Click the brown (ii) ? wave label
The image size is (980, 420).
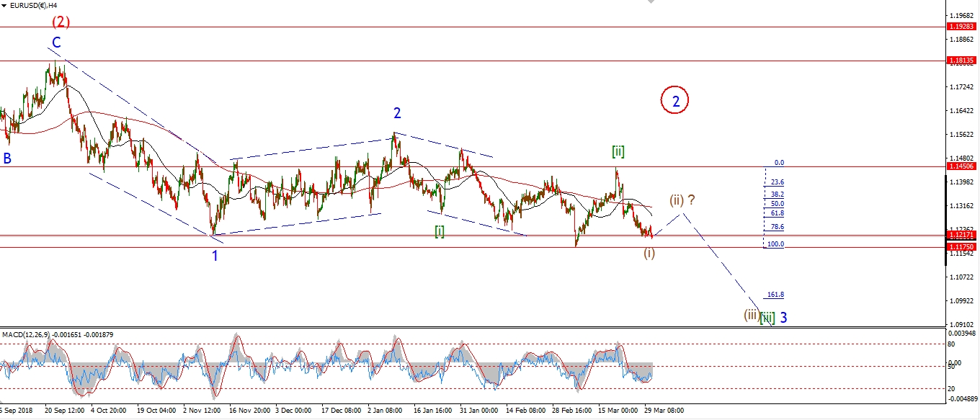[x=682, y=200]
